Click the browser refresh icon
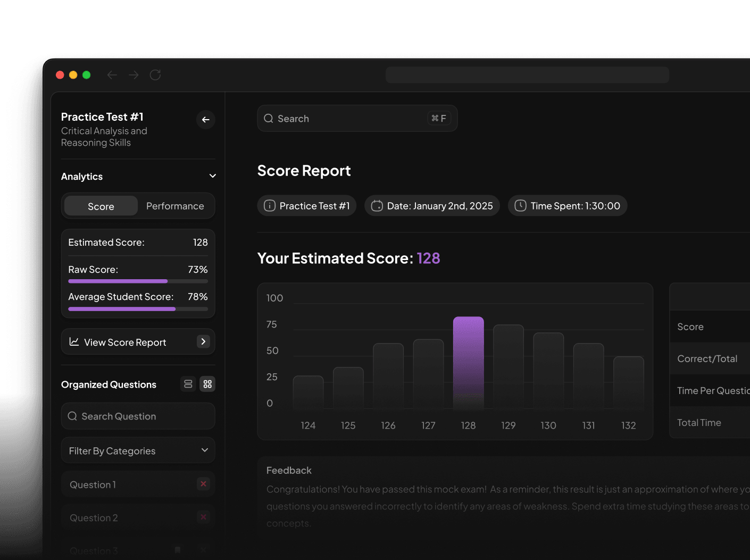 [155, 75]
